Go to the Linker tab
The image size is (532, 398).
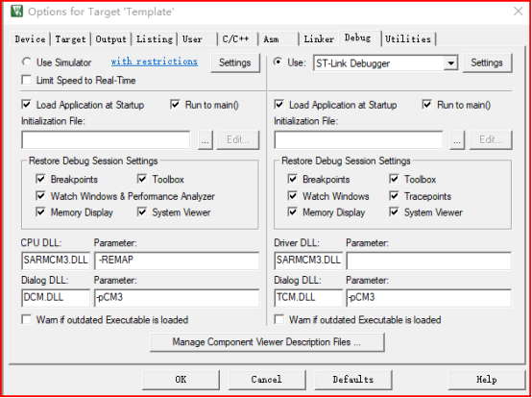pos(319,39)
